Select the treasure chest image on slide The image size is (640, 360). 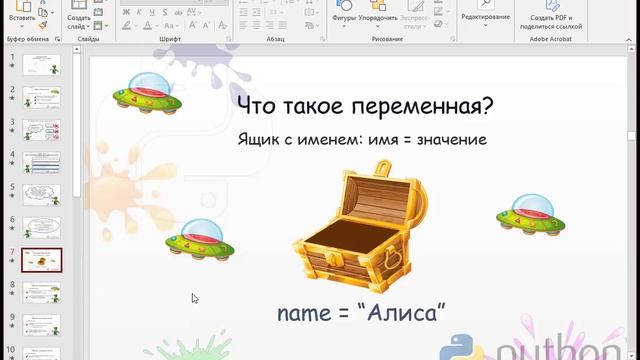click(x=360, y=227)
